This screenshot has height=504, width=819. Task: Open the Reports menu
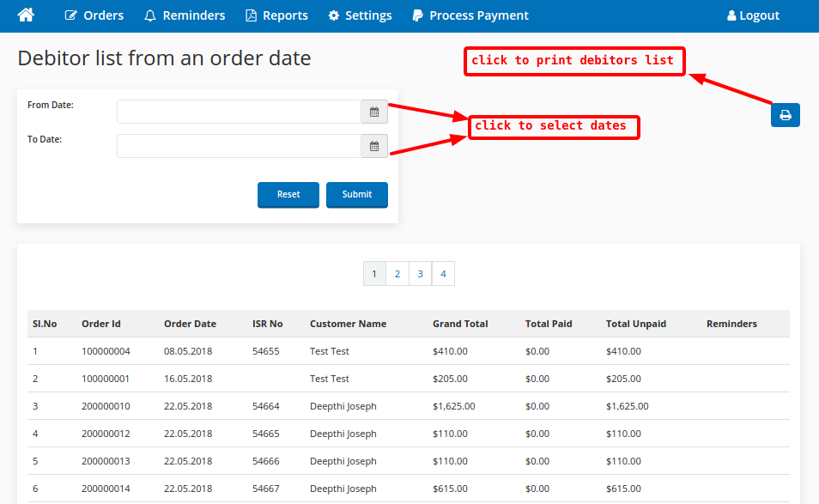click(276, 15)
